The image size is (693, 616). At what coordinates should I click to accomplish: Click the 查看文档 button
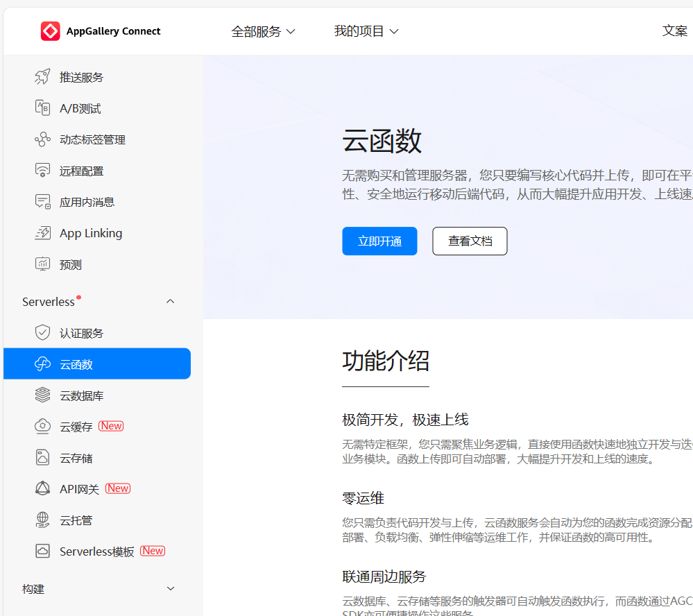pos(470,241)
